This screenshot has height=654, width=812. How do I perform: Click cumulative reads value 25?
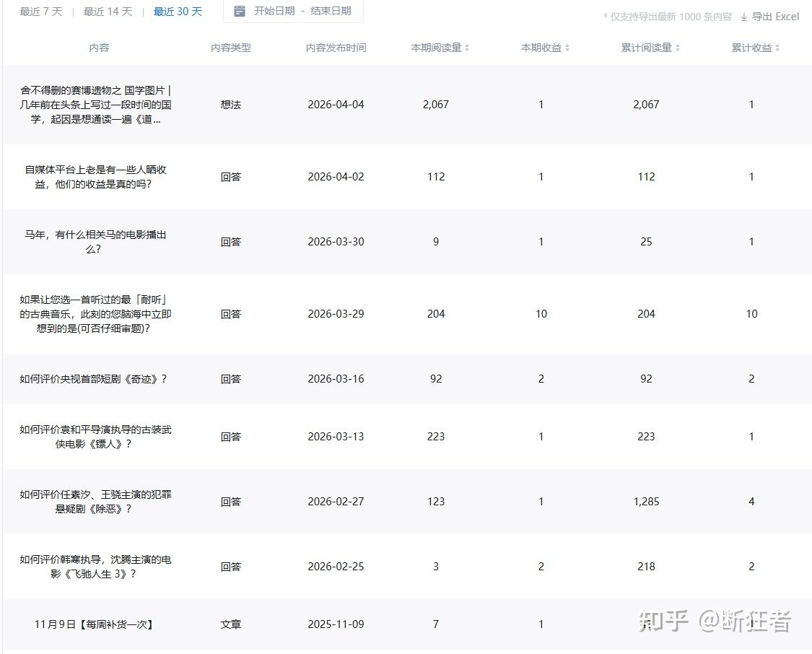(x=646, y=242)
